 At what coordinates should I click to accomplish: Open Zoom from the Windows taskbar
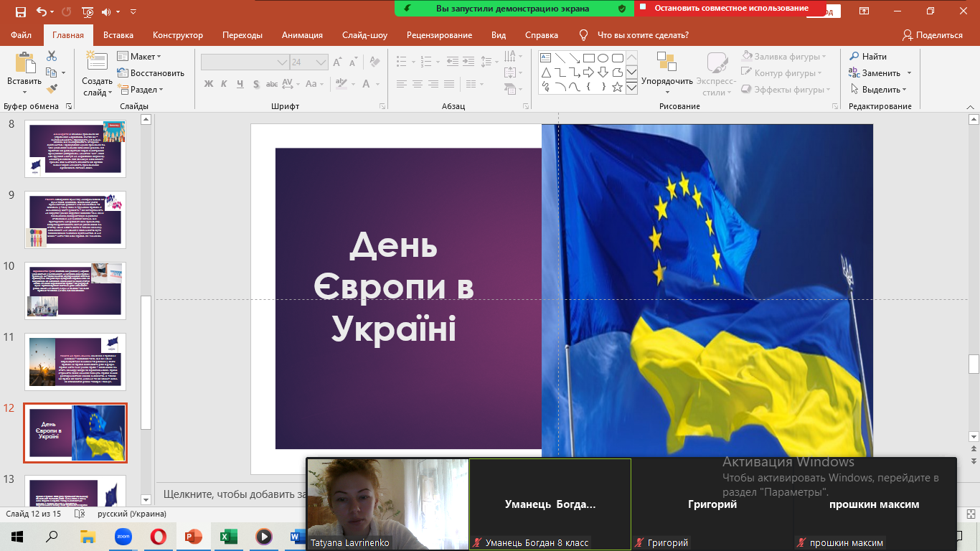point(123,536)
